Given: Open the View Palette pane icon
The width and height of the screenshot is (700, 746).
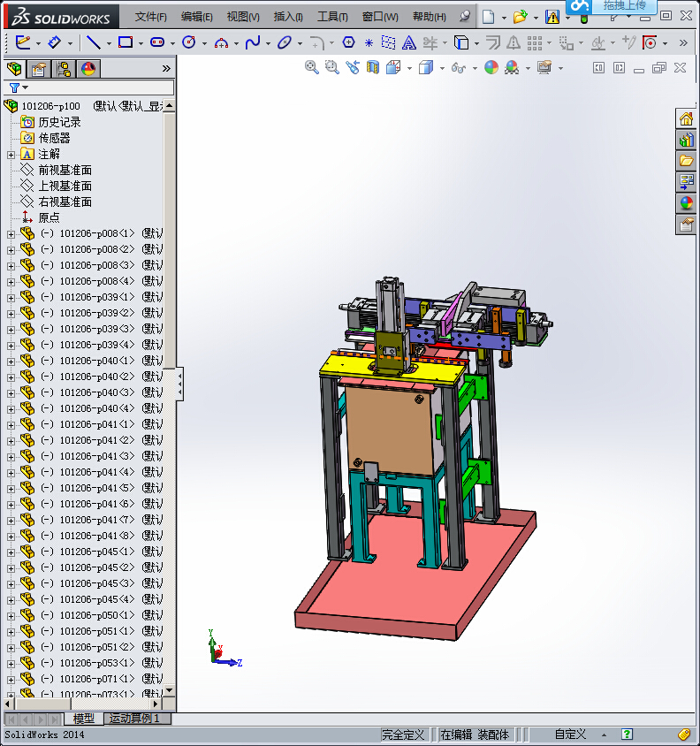Looking at the screenshot, I should pyautogui.click(x=686, y=182).
